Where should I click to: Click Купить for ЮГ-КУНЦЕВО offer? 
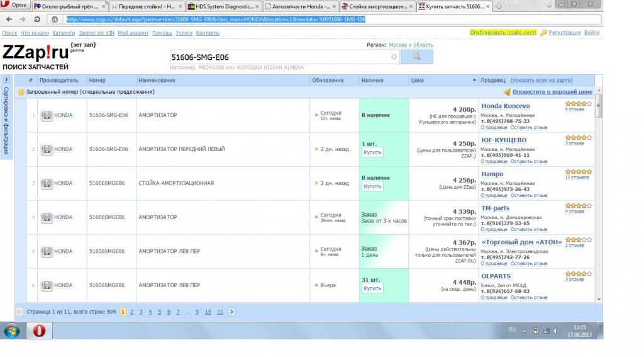pyautogui.click(x=372, y=152)
